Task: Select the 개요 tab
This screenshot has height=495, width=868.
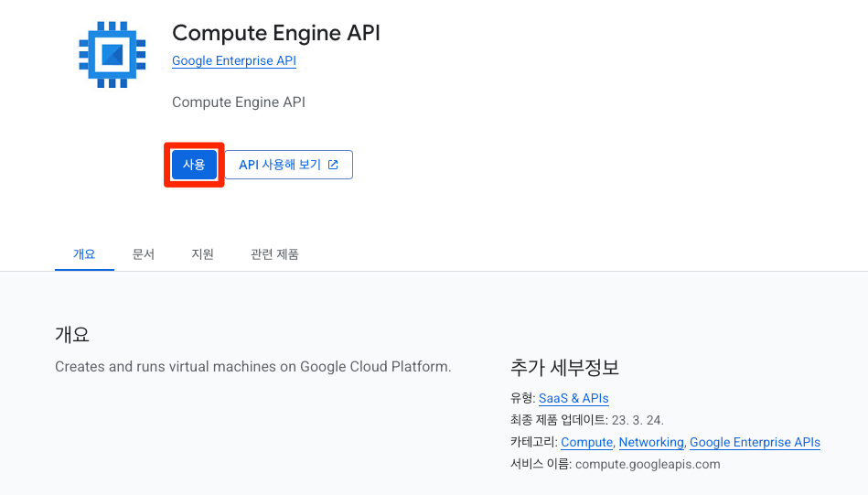Action: click(x=84, y=254)
